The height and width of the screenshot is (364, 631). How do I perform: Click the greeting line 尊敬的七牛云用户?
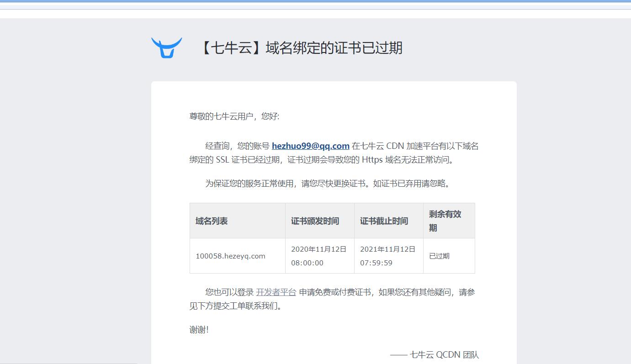pyautogui.click(x=234, y=116)
